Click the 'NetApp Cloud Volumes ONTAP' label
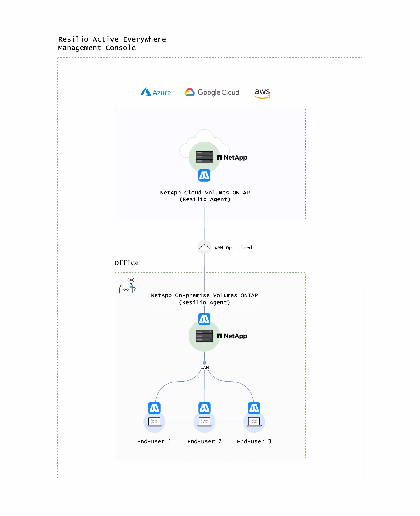 click(205, 193)
